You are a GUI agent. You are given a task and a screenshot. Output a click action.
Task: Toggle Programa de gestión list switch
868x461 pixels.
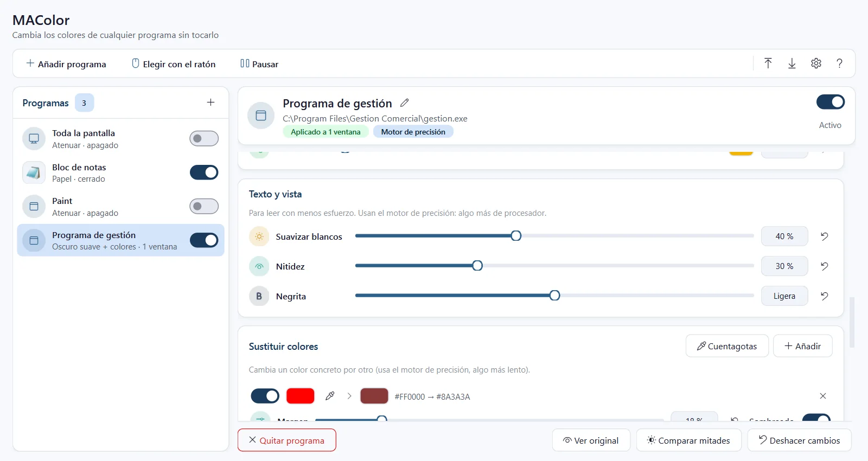click(204, 240)
